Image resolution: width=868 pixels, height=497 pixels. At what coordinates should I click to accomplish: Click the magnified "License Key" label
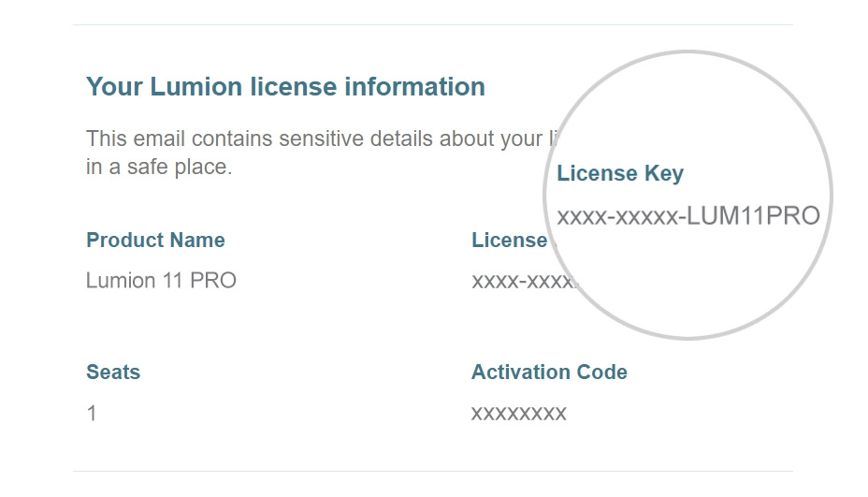tap(620, 174)
